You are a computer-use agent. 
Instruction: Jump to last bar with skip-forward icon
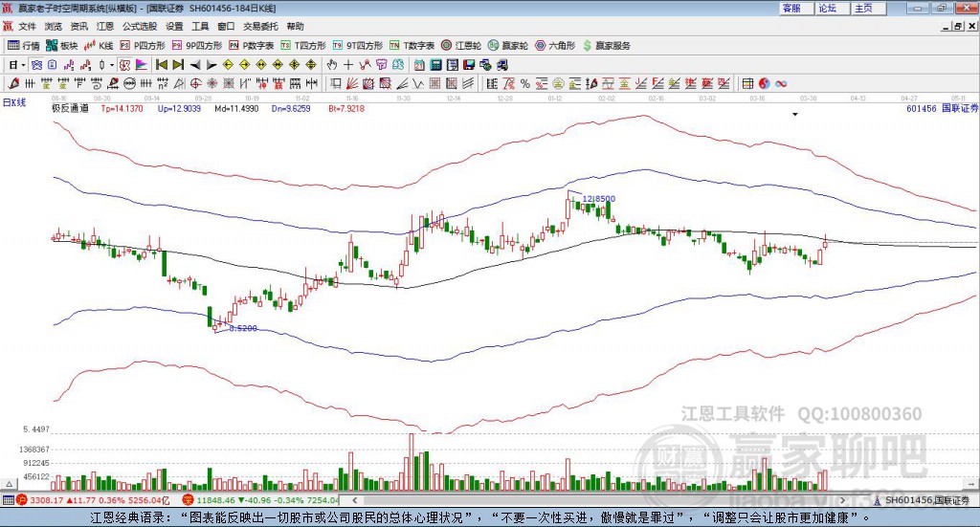pyautogui.click(x=178, y=65)
